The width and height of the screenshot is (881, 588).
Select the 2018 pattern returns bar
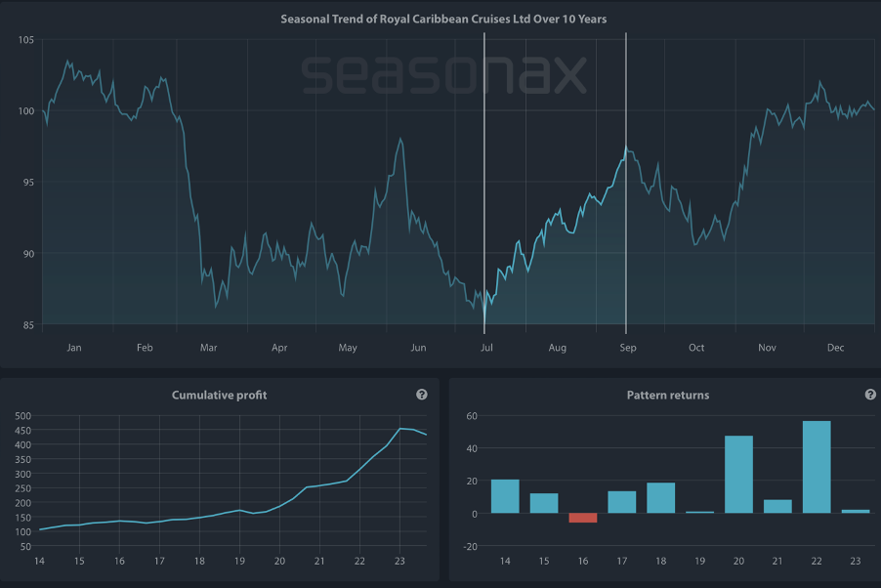tap(660, 498)
